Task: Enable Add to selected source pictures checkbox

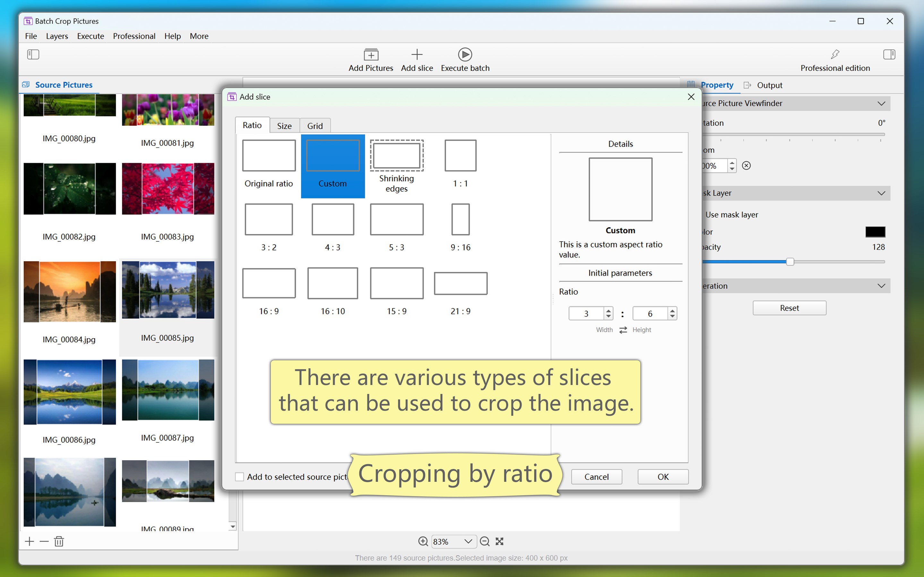Action: (x=240, y=477)
